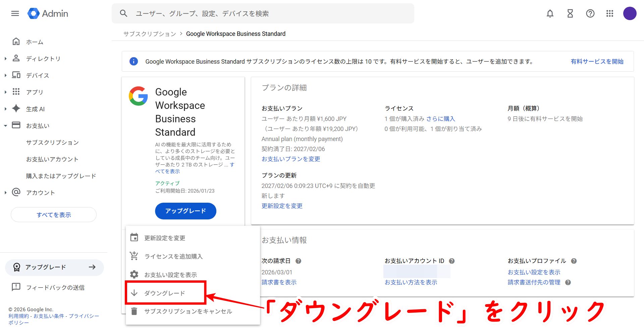Collapse the お支払い sidebar section
644x331 pixels.
pos(6,126)
